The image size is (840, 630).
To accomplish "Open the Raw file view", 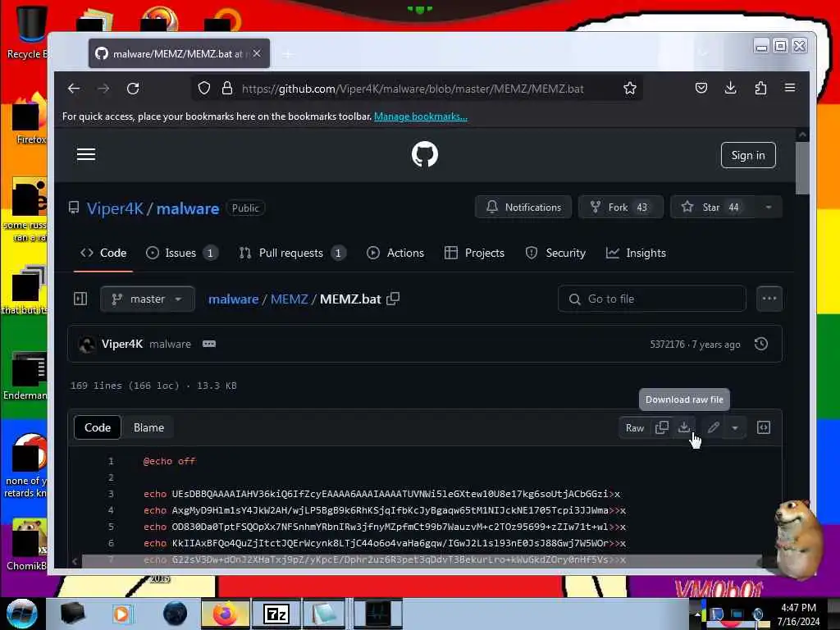I will point(635,427).
